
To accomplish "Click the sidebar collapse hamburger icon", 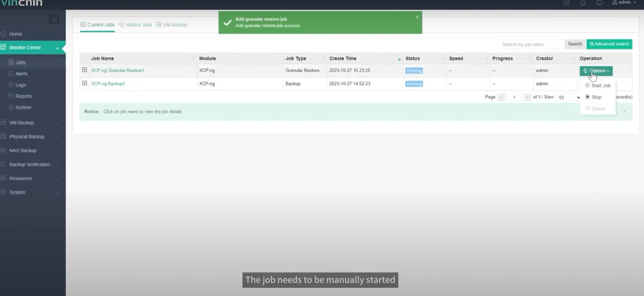I will (x=54, y=19).
